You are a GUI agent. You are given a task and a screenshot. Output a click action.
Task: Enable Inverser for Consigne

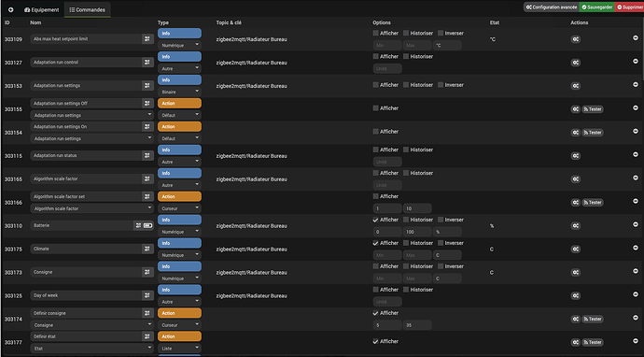tap(441, 266)
